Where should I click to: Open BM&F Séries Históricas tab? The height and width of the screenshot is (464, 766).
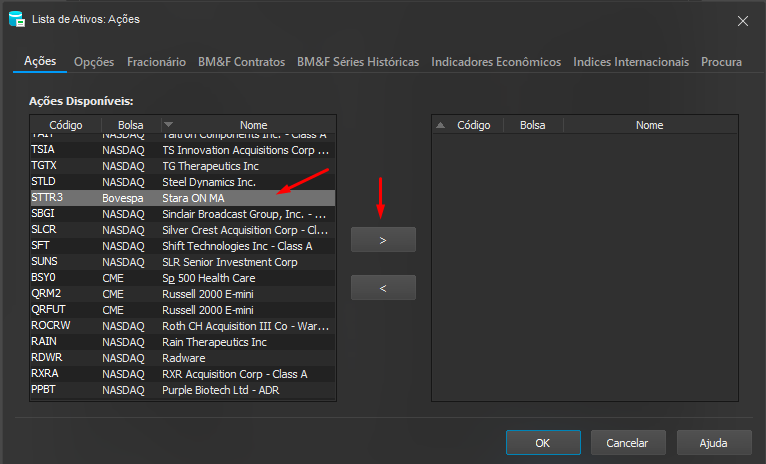click(x=358, y=62)
